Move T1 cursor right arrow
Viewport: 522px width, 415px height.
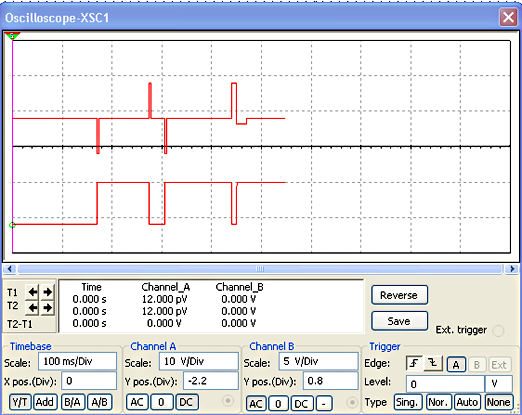[47, 292]
